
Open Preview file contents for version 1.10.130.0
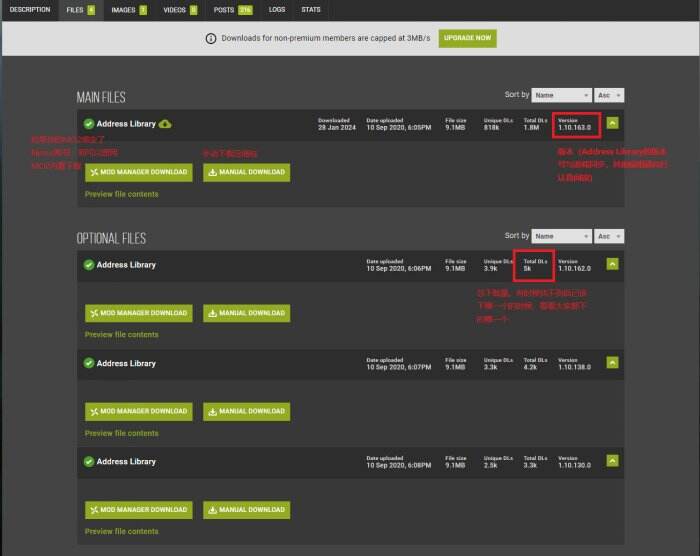click(121, 531)
